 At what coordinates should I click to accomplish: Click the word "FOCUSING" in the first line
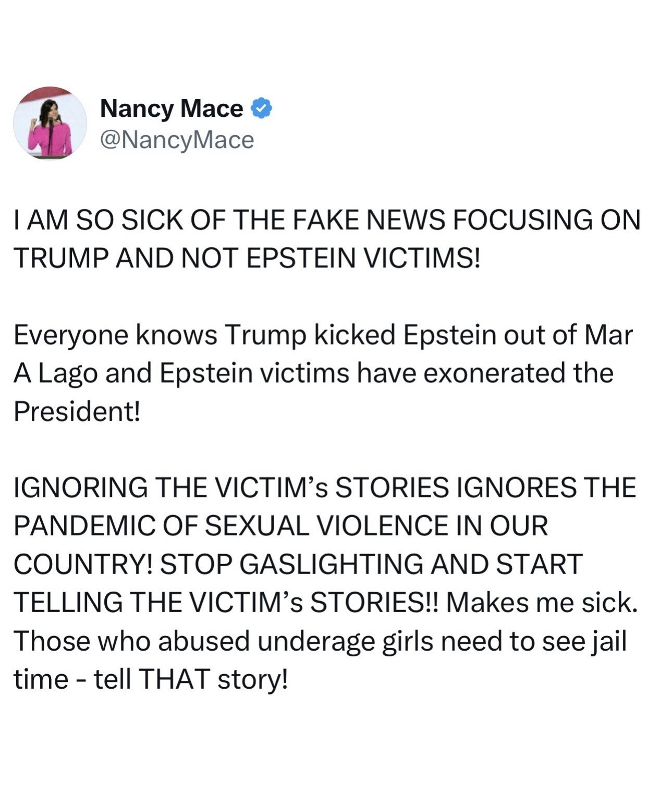[x=522, y=219]
